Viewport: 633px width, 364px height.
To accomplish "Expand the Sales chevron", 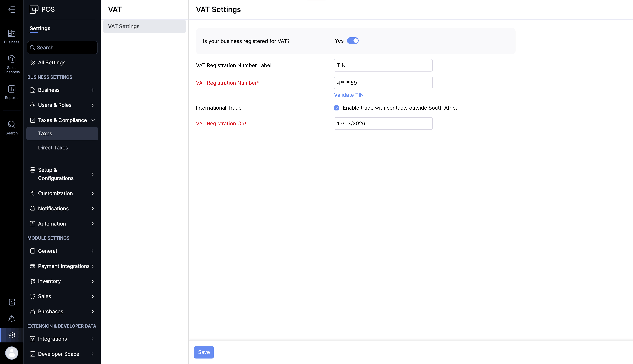I will pyautogui.click(x=93, y=297).
